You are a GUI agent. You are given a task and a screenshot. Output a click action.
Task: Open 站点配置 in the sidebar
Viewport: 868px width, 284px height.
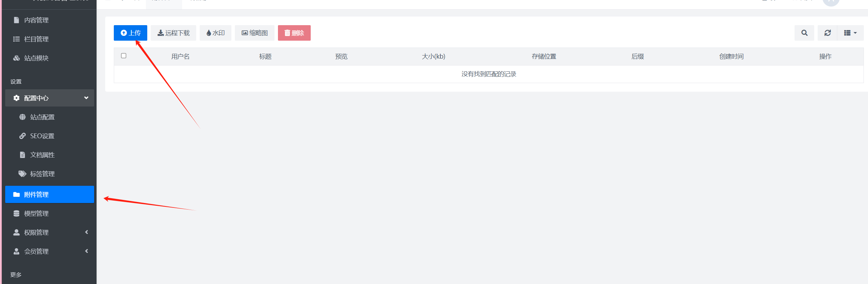[x=42, y=117]
